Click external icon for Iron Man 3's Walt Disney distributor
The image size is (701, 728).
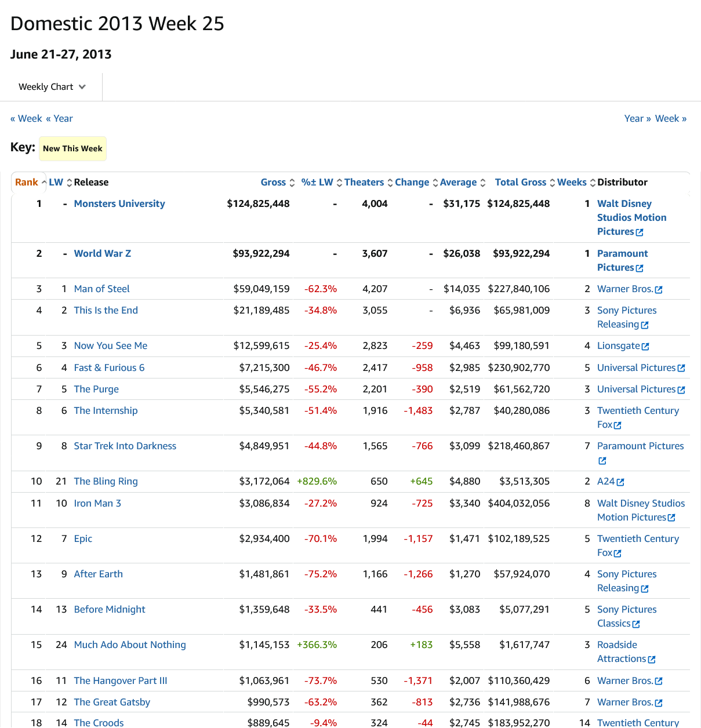pyautogui.click(x=671, y=518)
